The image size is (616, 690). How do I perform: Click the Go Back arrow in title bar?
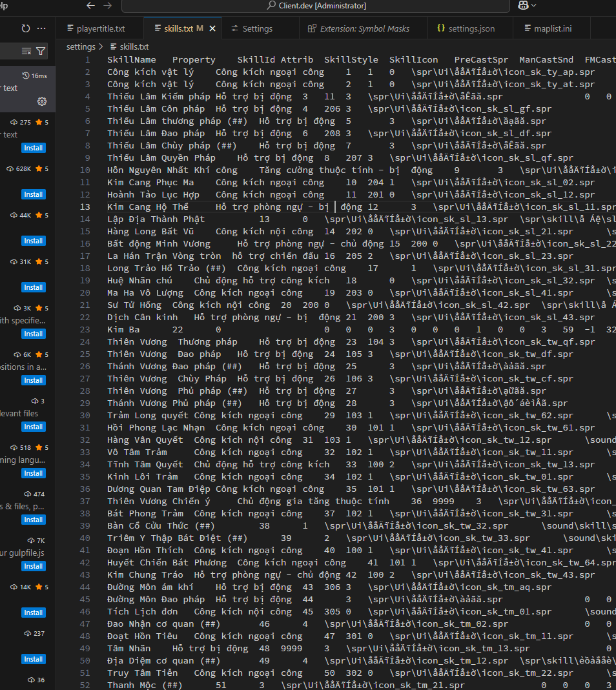pos(90,5)
